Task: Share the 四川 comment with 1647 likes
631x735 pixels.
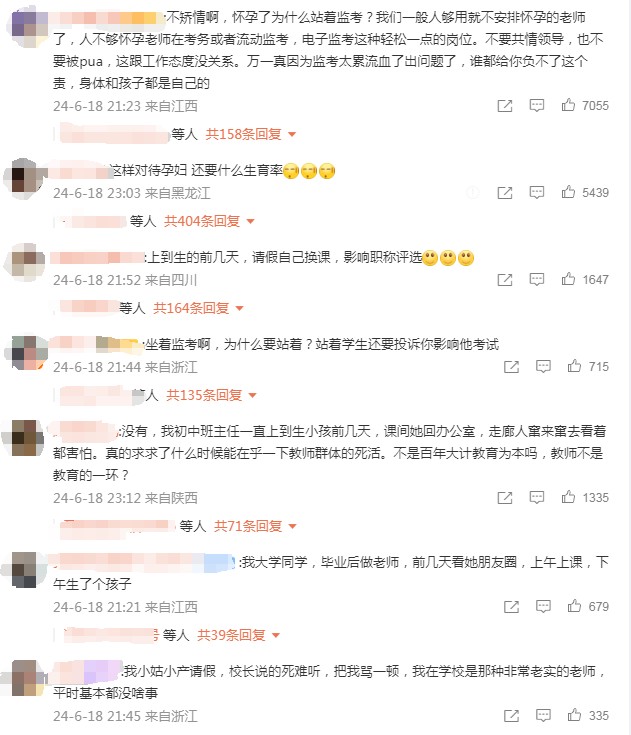Action: point(504,280)
